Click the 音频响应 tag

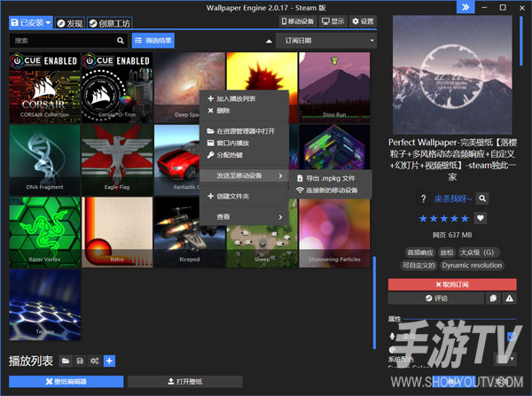[420, 252]
